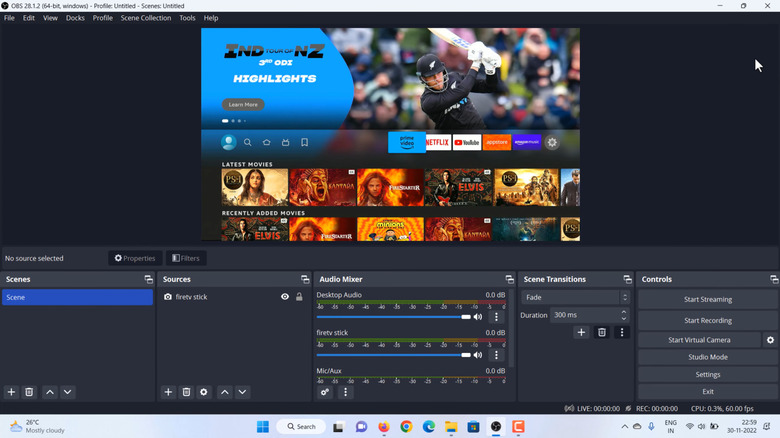Screen dimensions: 780x438
Task: Adjust firetv stick volume slider
Action: pos(393,355)
